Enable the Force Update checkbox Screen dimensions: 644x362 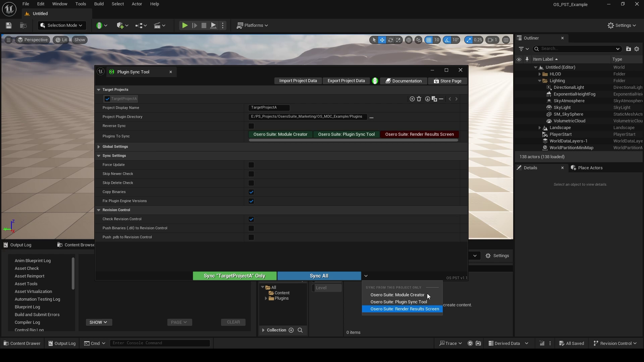click(x=251, y=165)
